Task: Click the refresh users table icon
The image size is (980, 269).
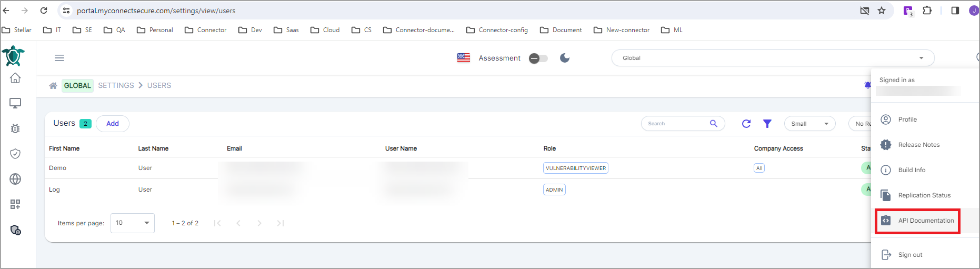Action: pos(746,124)
